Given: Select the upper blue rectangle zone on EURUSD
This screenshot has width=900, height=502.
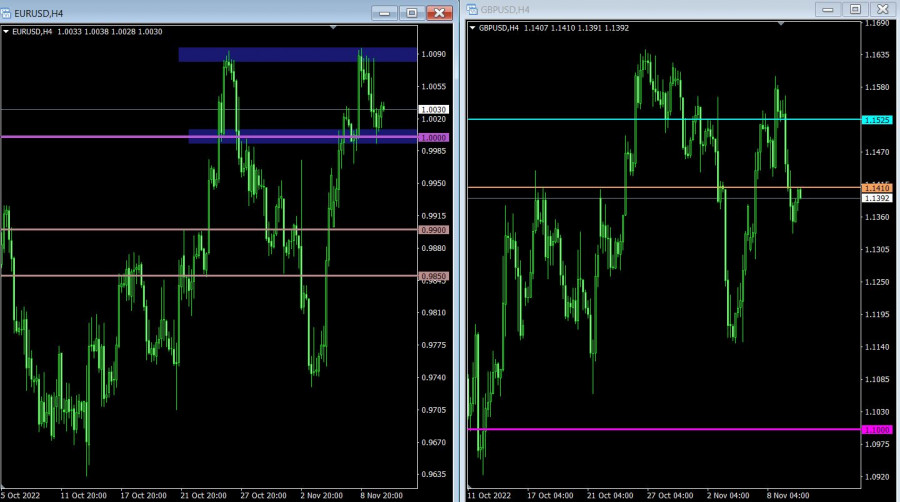Looking at the screenshot, I should coord(298,54).
